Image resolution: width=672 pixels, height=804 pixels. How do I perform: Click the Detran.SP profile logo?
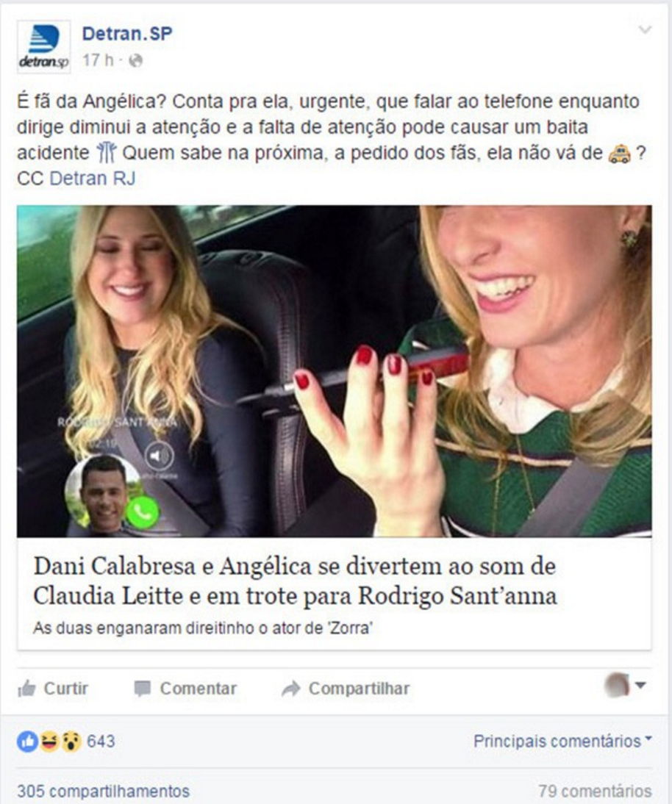pos(43,46)
